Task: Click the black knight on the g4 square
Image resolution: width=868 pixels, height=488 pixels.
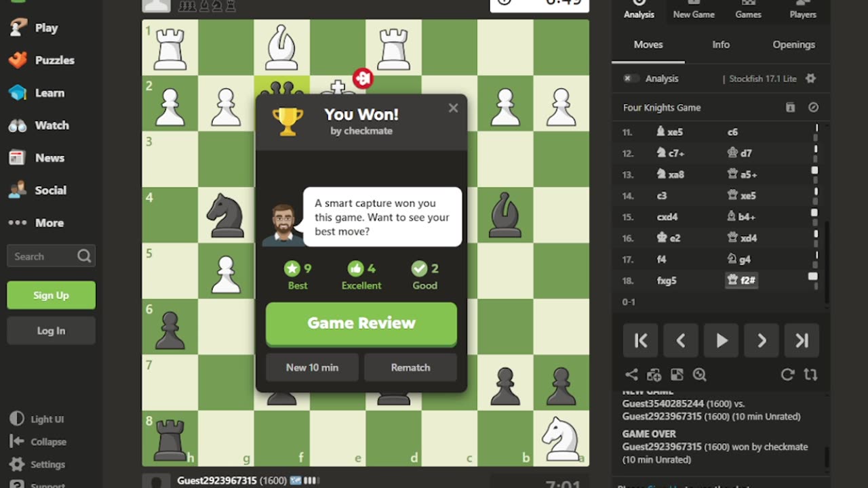Action: click(x=226, y=215)
